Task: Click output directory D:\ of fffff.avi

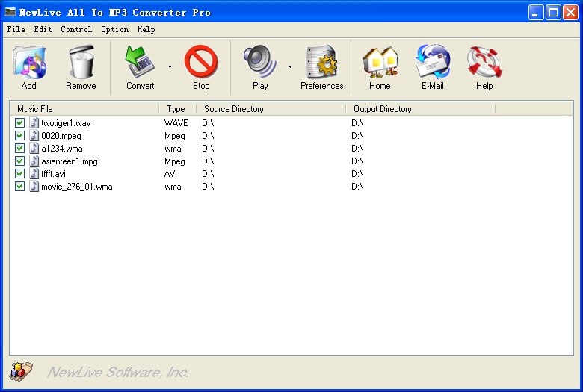Action: pos(357,173)
